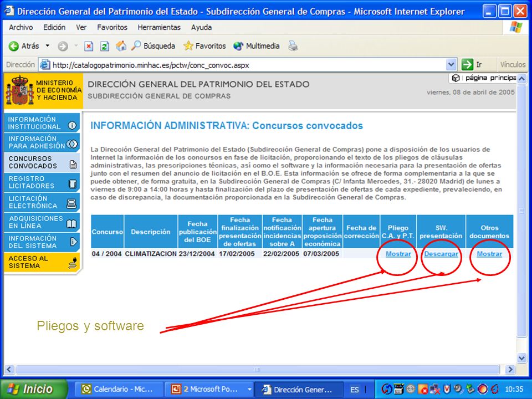Click the CLIMATIZACION cell
Viewport: 532px width, 399px height.
point(151,253)
